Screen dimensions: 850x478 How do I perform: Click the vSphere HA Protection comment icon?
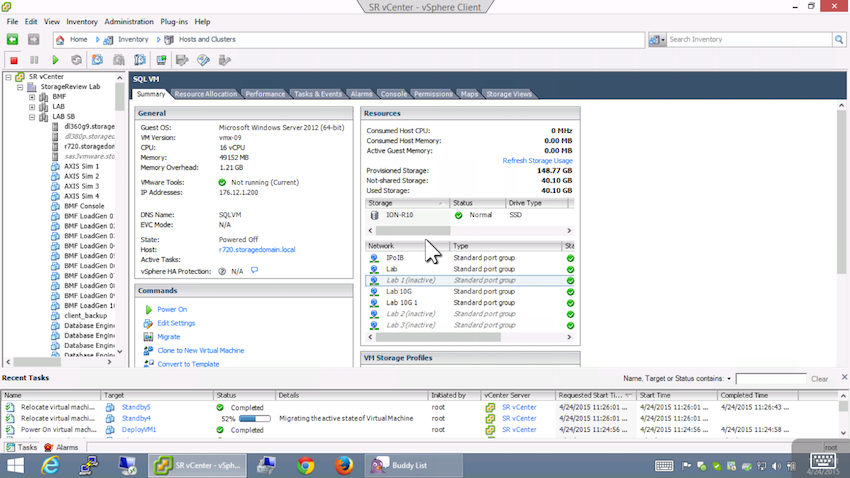tap(254, 270)
